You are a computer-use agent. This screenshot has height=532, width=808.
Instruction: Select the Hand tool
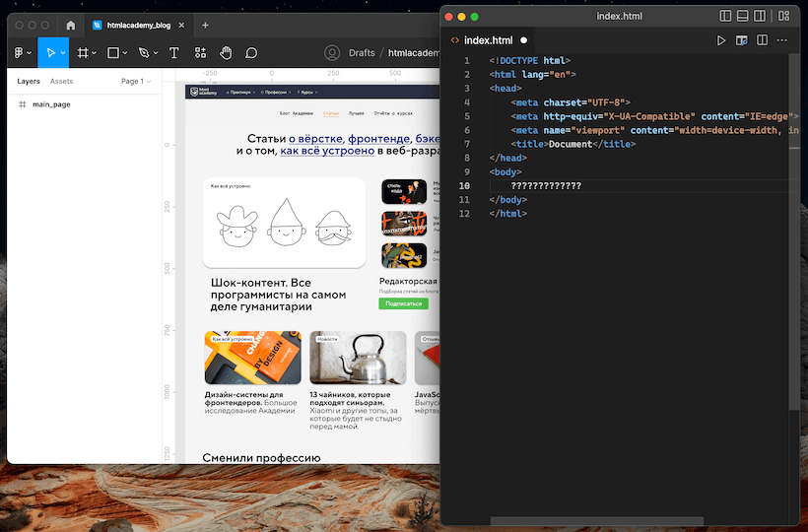tap(226, 52)
